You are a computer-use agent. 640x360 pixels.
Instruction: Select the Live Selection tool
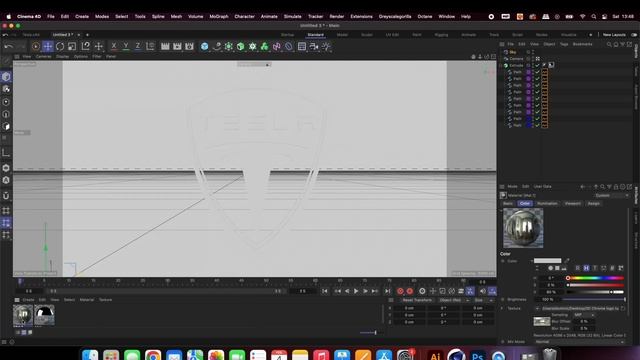[x=36, y=47]
